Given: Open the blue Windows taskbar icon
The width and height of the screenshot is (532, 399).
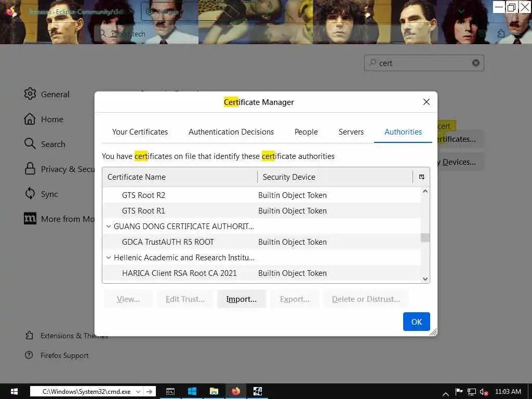Looking at the screenshot, I should click(x=192, y=391).
